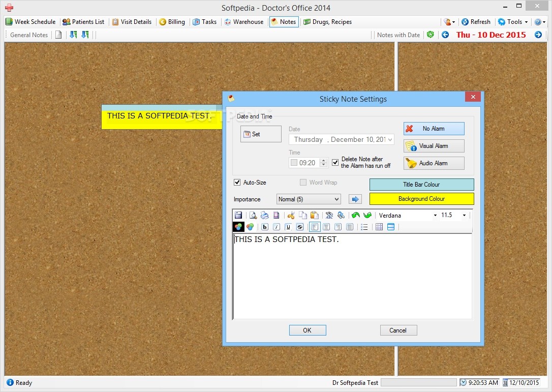Open the Date picker dropdown
The image size is (552, 392).
(x=390, y=139)
